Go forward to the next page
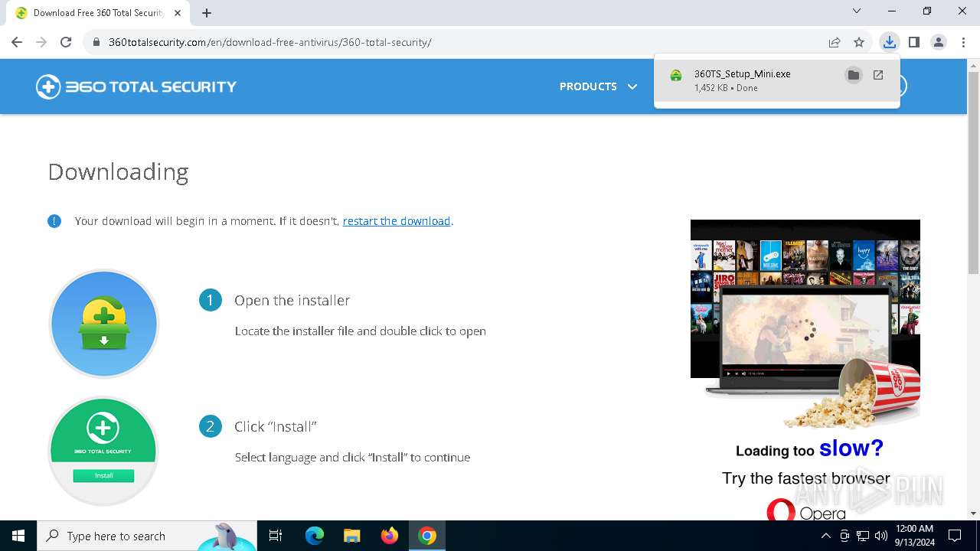This screenshot has height=551, width=980. [x=41, y=42]
